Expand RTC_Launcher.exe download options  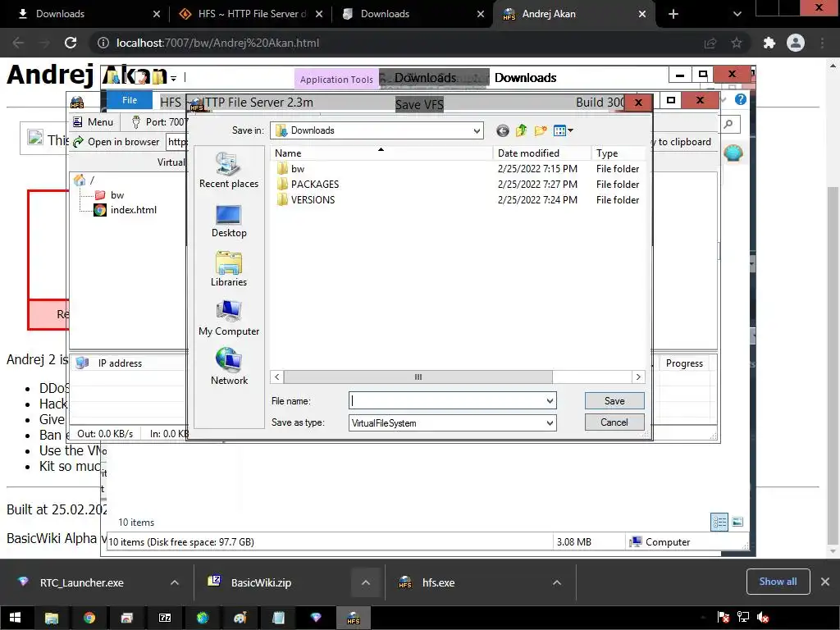(x=174, y=582)
